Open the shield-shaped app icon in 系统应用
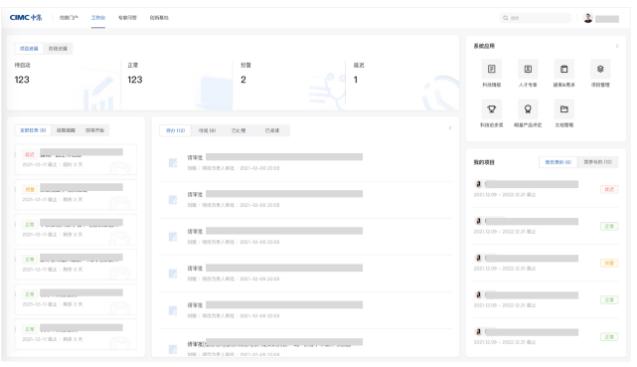Screen dimensions: 637x367 coord(600,69)
